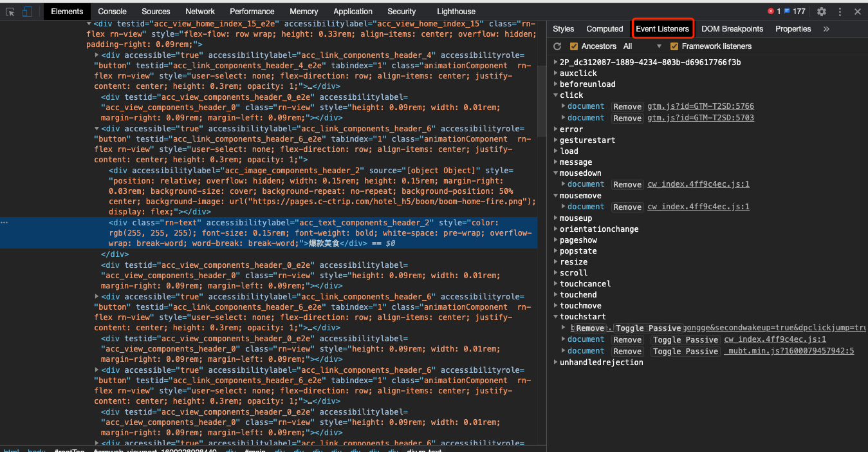Click the warnings counter showing 177
Image resolution: width=868 pixels, height=452 pixels.
pyautogui.click(x=795, y=10)
